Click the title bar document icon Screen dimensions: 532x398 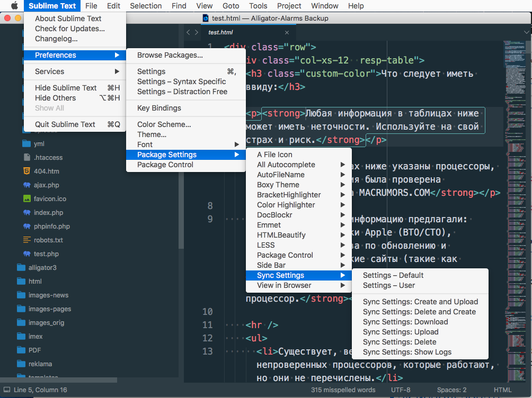205,18
